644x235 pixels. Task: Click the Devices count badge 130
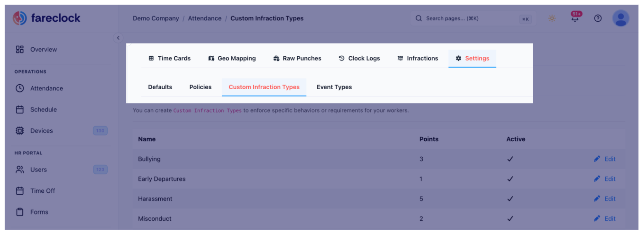pos(100,131)
